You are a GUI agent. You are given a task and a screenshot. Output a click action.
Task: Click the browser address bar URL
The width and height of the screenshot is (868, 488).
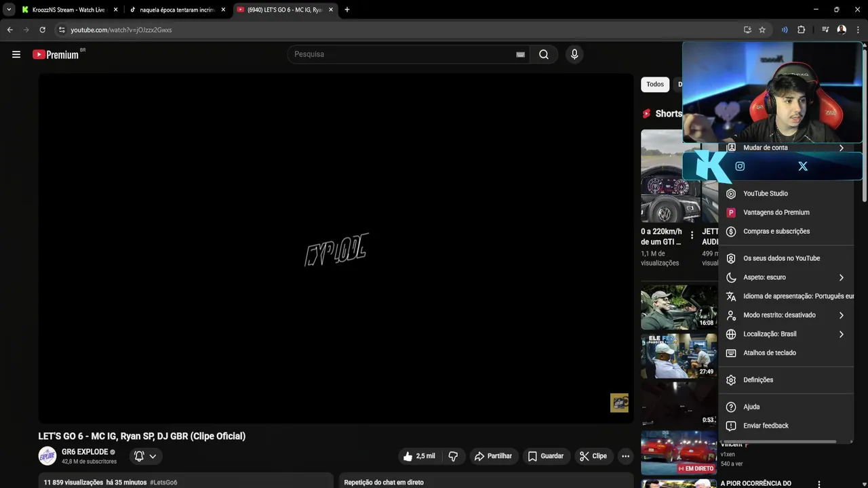[x=121, y=30]
